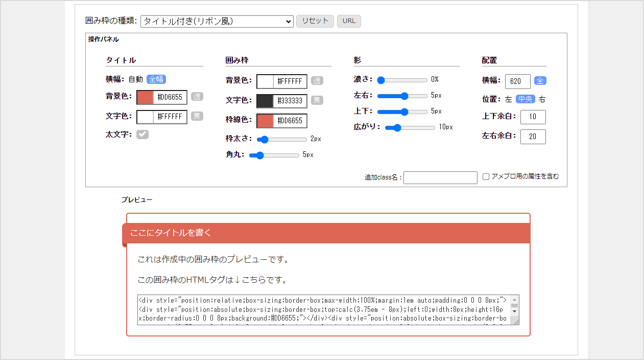Click the リセット button

coord(315,21)
